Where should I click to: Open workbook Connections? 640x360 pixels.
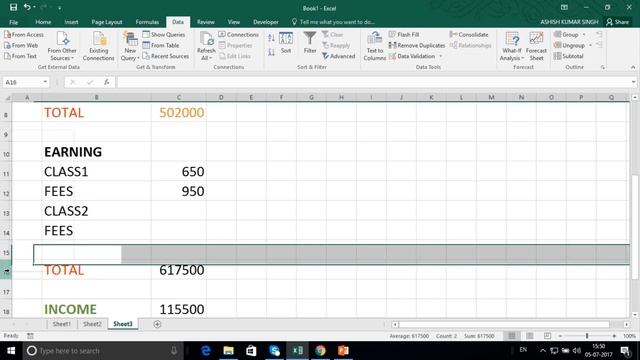(x=239, y=35)
